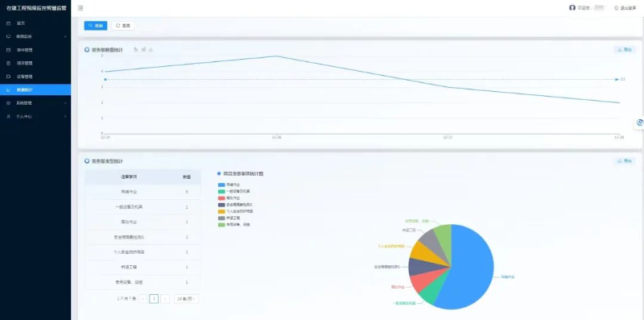Expand the 视频监控 sidebar submenu
644x320 pixels.
coord(35,36)
